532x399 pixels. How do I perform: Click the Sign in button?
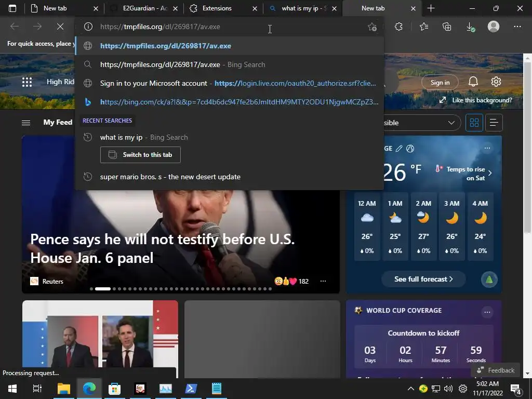point(440,83)
